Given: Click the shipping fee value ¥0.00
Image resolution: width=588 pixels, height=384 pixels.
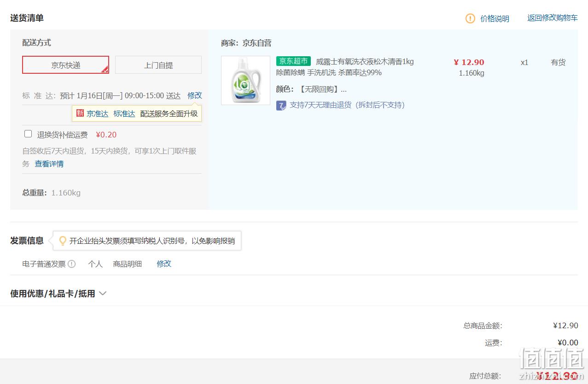Looking at the screenshot, I should [568, 343].
